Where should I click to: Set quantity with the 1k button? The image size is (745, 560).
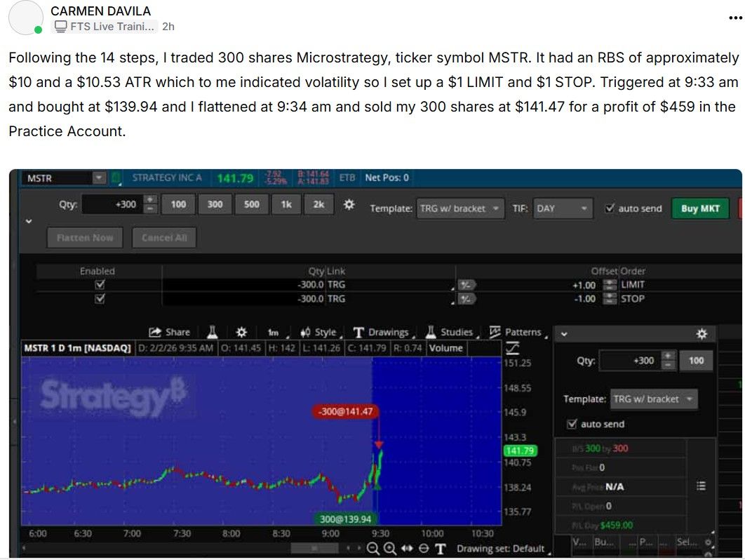point(286,204)
